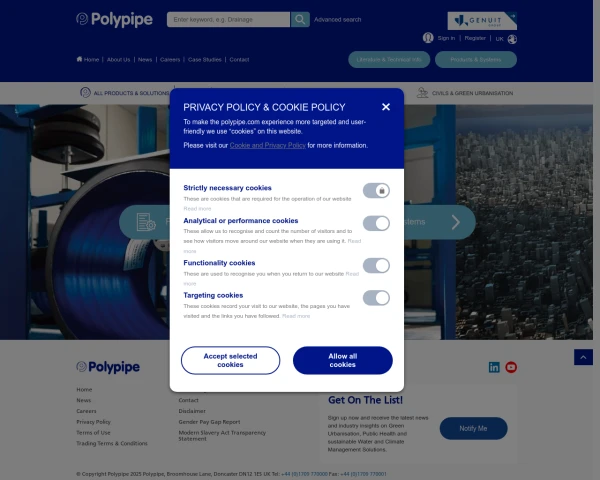Open the YouTube icon in footer
The height and width of the screenshot is (480, 600).
511,367
